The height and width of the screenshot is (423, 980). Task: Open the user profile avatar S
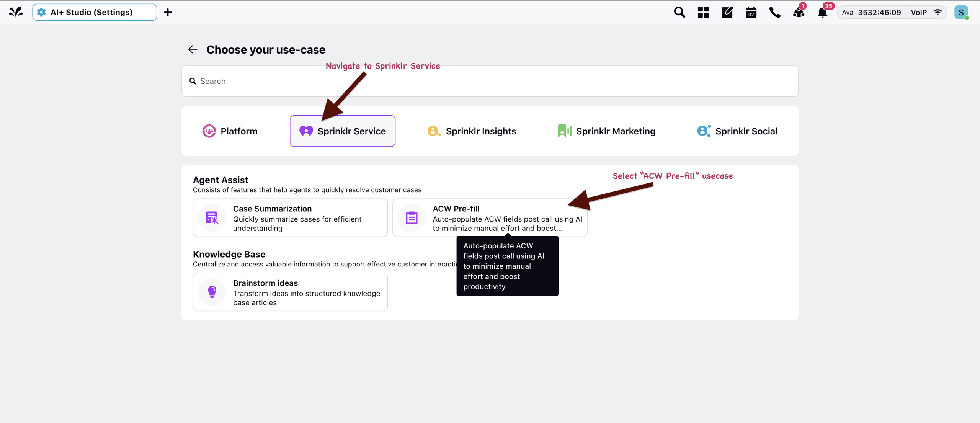click(961, 12)
